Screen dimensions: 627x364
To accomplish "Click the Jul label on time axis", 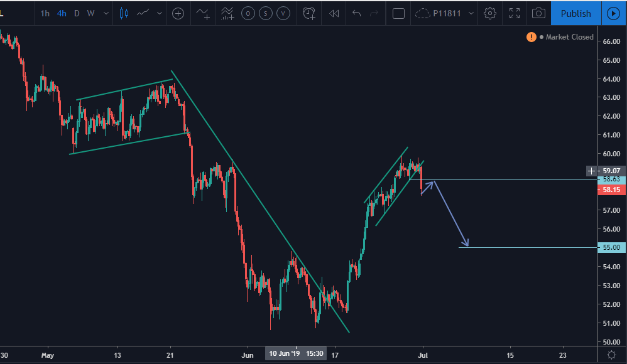I will coord(423,355).
